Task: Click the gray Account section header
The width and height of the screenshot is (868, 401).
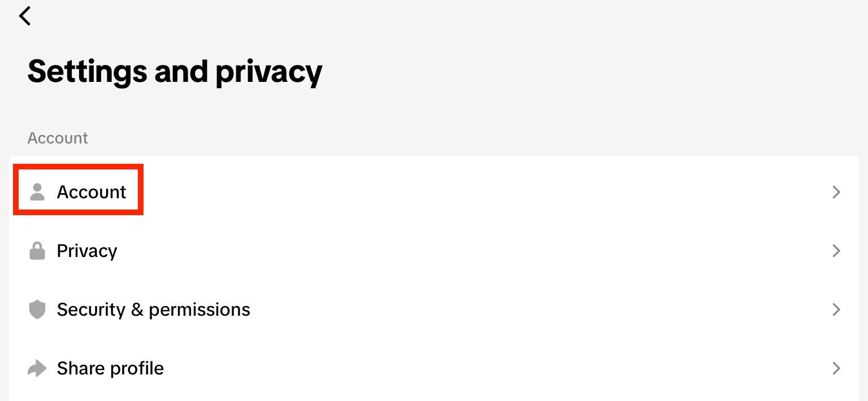Action: click(58, 138)
